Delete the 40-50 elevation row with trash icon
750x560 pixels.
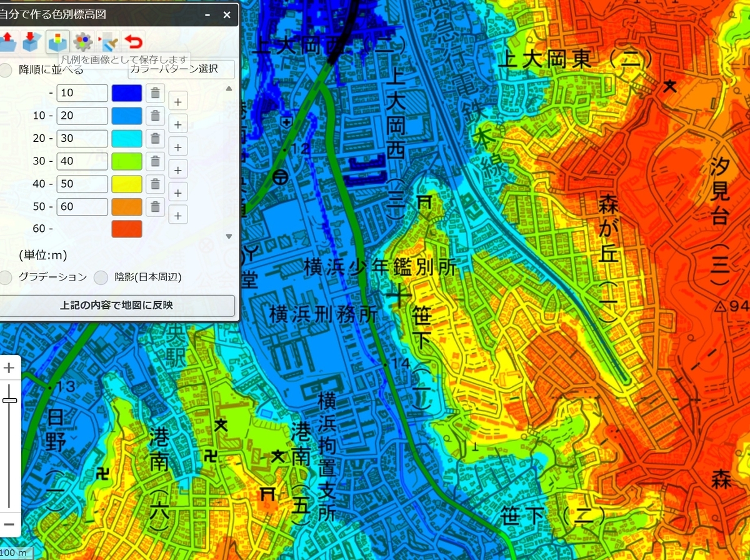tap(156, 184)
